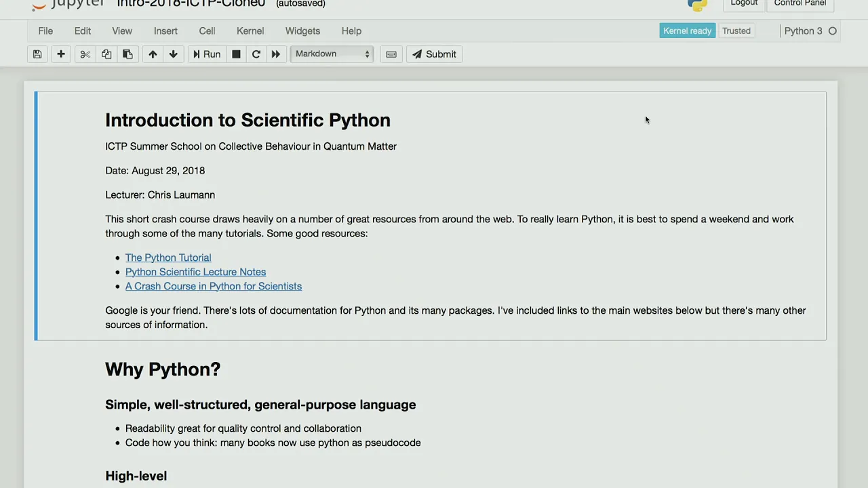Click the High-level subheading
Screen dimensions: 868x488
click(x=136, y=476)
